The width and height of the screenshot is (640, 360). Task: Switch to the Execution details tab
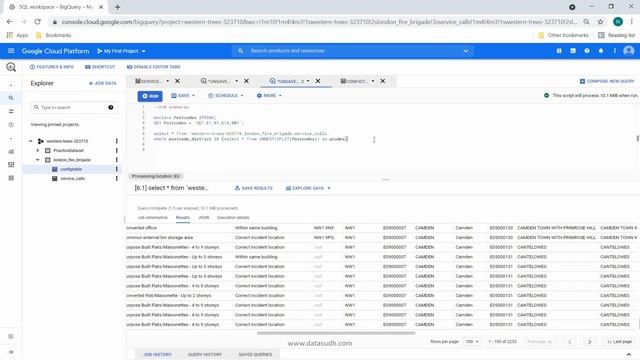tap(233, 218)
